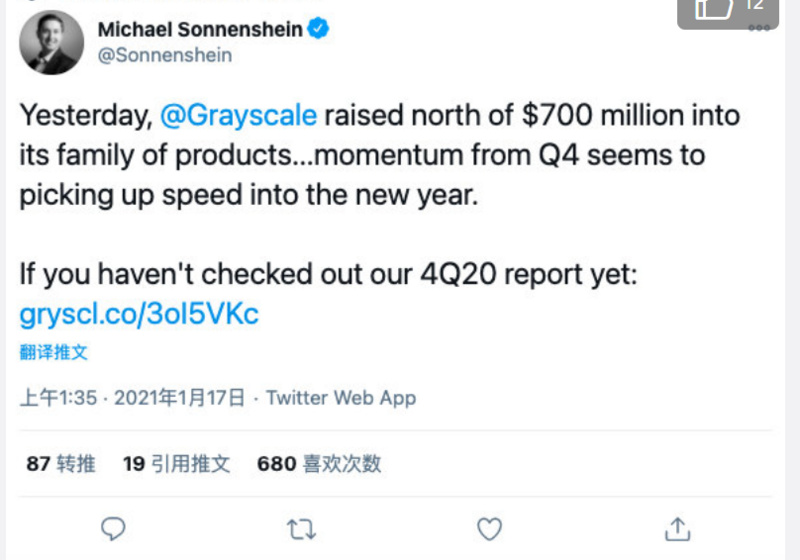
Task: Open the share upload-arrow icon
Action: [x=678, y=529]
